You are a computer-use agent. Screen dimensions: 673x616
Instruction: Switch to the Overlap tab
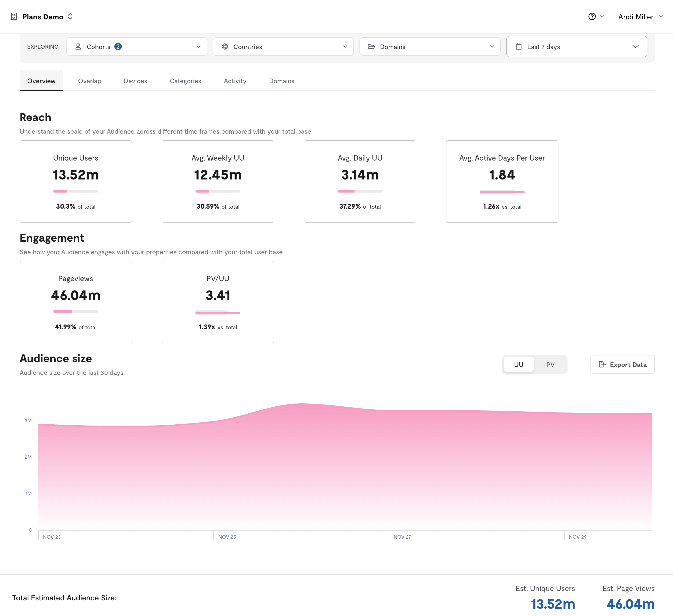90,81
